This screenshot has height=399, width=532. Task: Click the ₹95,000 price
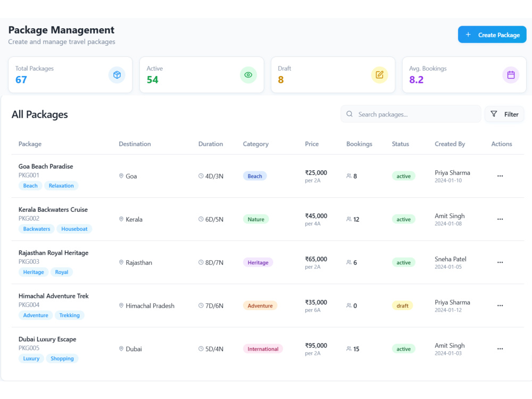point(316,345)
